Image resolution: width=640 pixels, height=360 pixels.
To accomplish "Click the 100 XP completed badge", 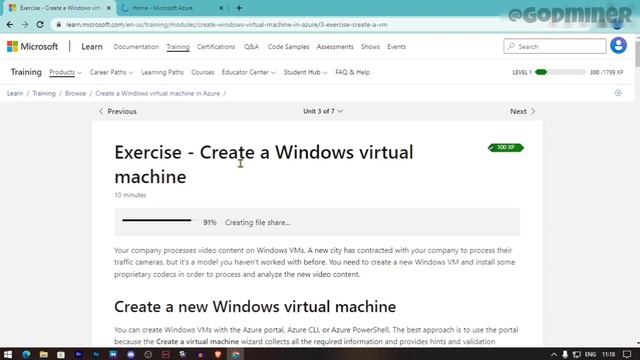I will click(x=506, y=147).
